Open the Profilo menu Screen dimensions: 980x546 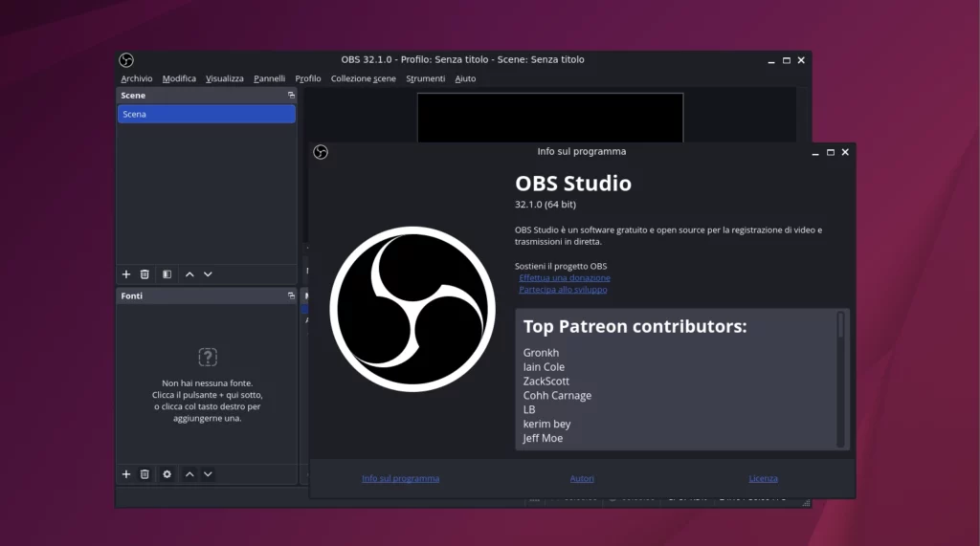pyautogui.click(x=308, y=78)
